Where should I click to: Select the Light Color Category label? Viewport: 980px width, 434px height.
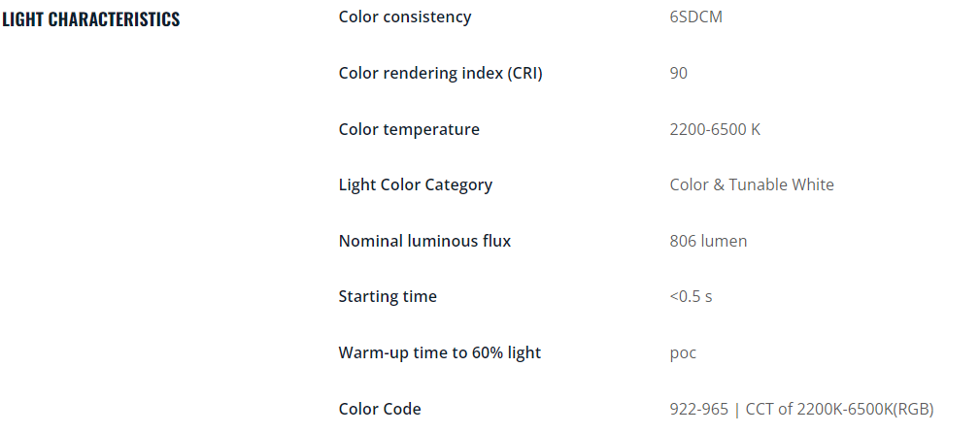[x=416, y=184]
